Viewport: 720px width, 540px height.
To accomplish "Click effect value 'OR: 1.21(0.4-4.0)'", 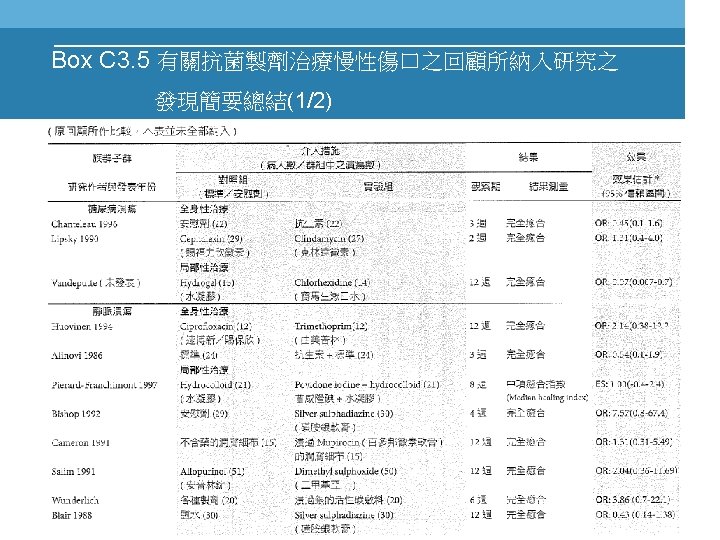I will coord(629,238).
